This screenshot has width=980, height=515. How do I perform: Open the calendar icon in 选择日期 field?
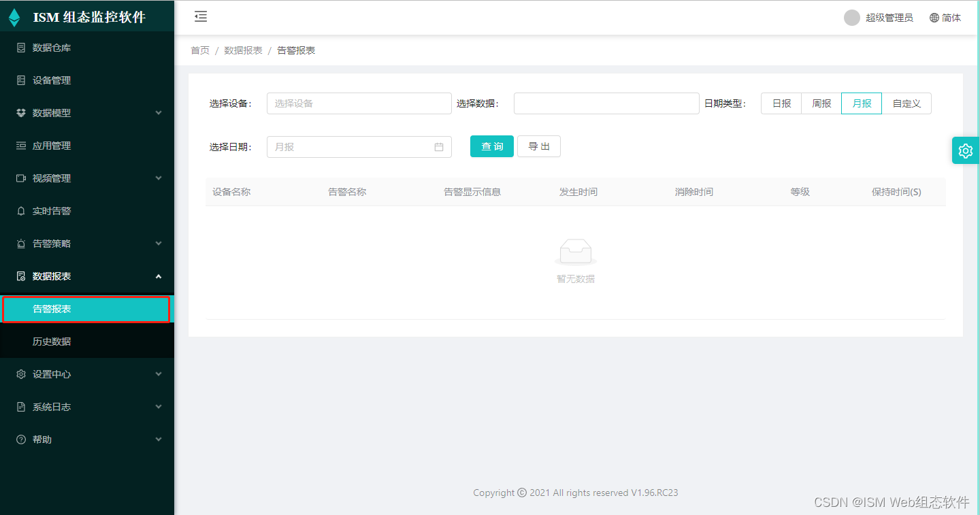(x=439, y=146)
